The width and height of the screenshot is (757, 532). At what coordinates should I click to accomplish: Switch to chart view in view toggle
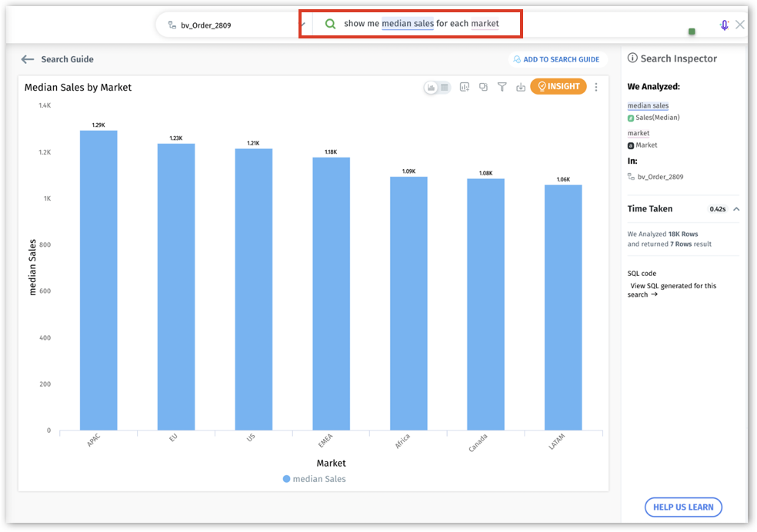point(432,88)
